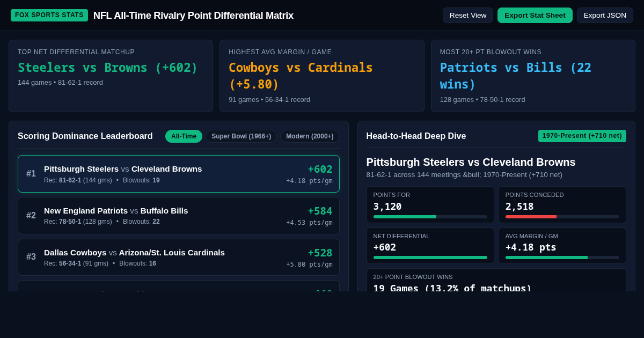Select the #2 New England Patriots vs Buffalo Bills row

coord(179,216)
